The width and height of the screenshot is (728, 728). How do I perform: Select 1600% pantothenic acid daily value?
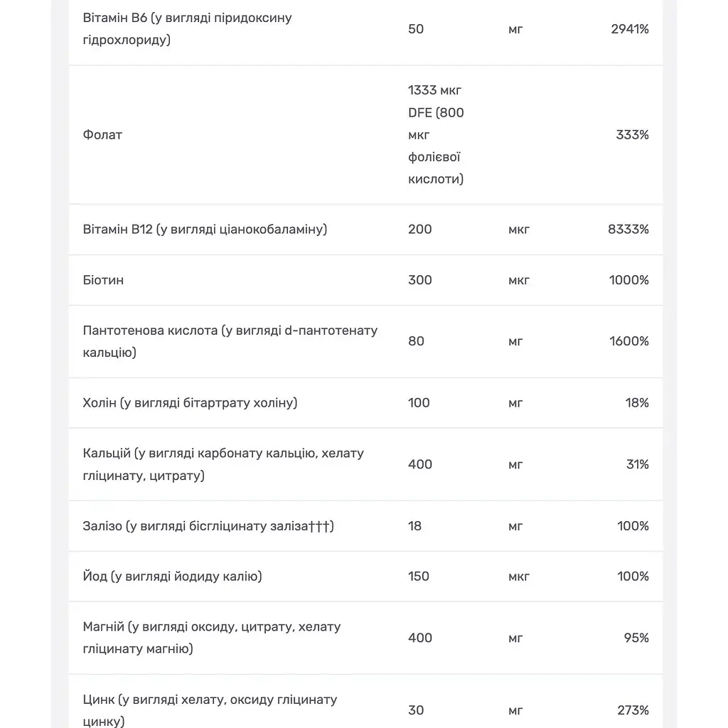coord(628,341)
